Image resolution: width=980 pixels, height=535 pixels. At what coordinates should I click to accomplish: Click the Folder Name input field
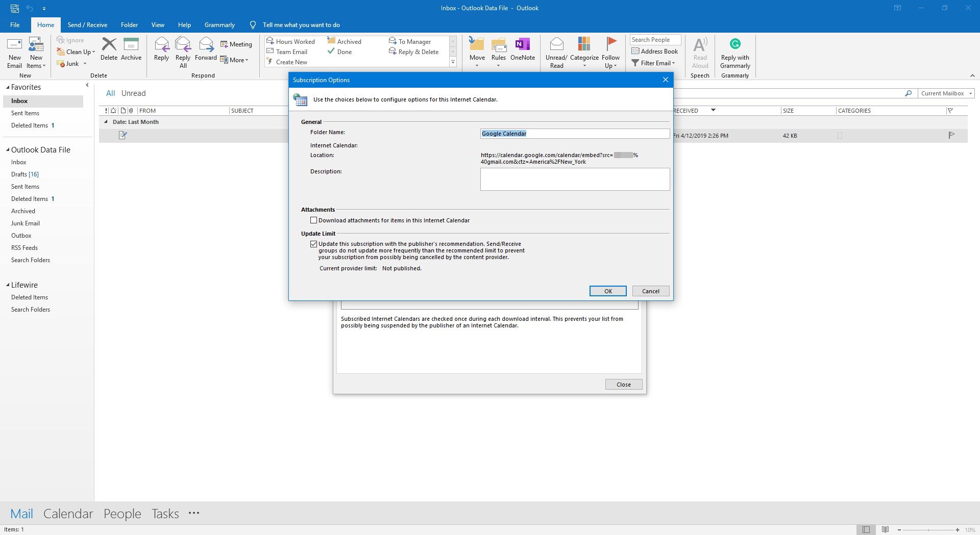tap(575, 134)
